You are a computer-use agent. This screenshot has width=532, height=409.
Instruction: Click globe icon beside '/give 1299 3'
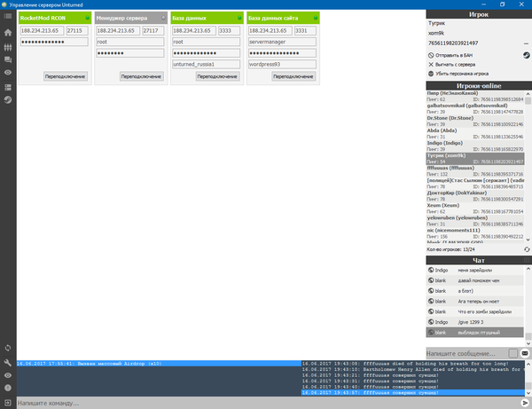pyautogui.click(x=431, y=322)
